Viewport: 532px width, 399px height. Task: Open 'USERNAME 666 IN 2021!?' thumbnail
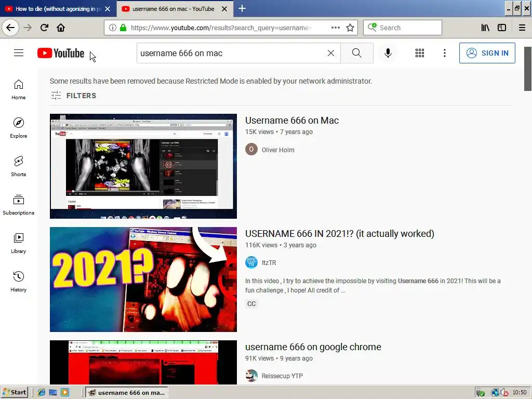(x=143, y=280)
